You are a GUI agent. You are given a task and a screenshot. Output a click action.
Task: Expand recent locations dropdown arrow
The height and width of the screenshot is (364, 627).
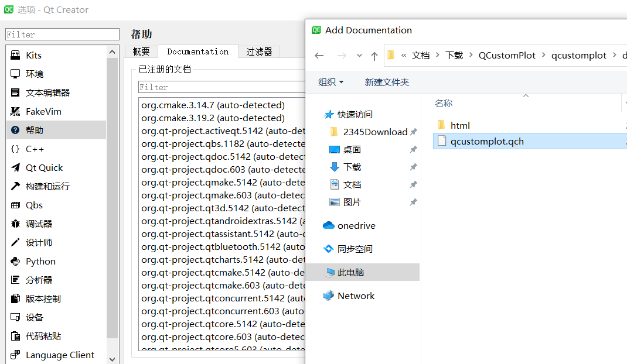click(359, 56)
